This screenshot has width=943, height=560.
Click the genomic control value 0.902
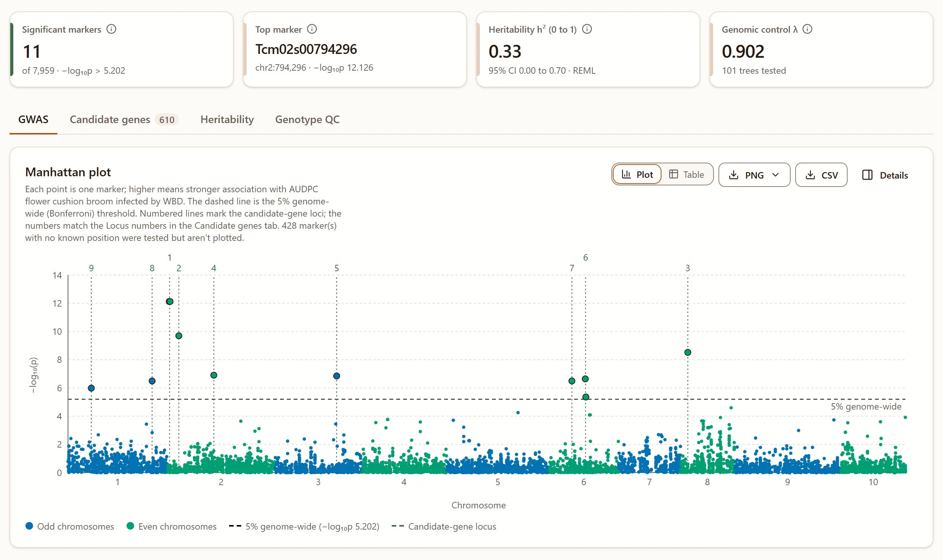pyautogui.click(x=743, y=52)
